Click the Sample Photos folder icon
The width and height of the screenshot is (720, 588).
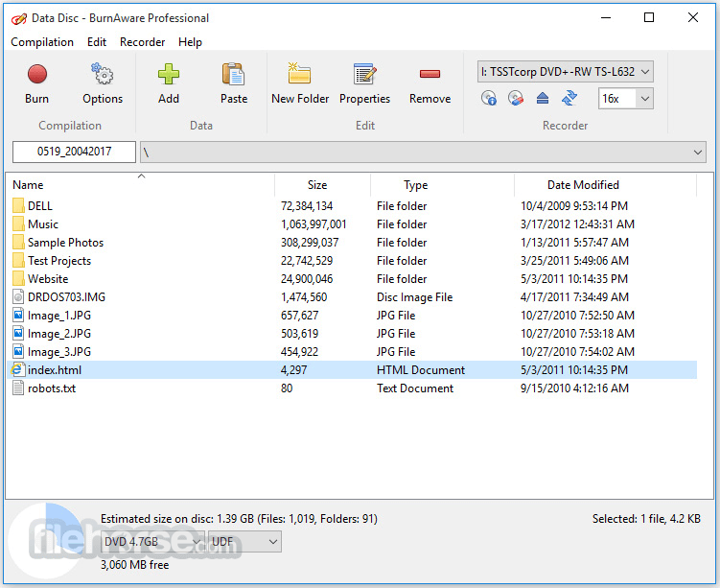18,242
